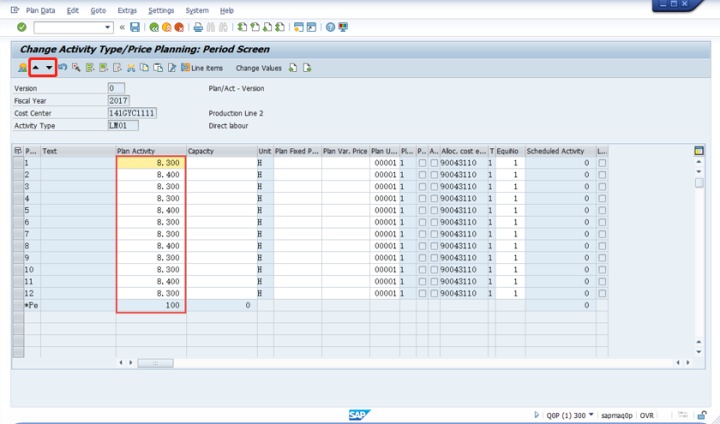Print using the printer icon
Image resolution: width=720 pixels, height=424 pixels.
[198, 28]
